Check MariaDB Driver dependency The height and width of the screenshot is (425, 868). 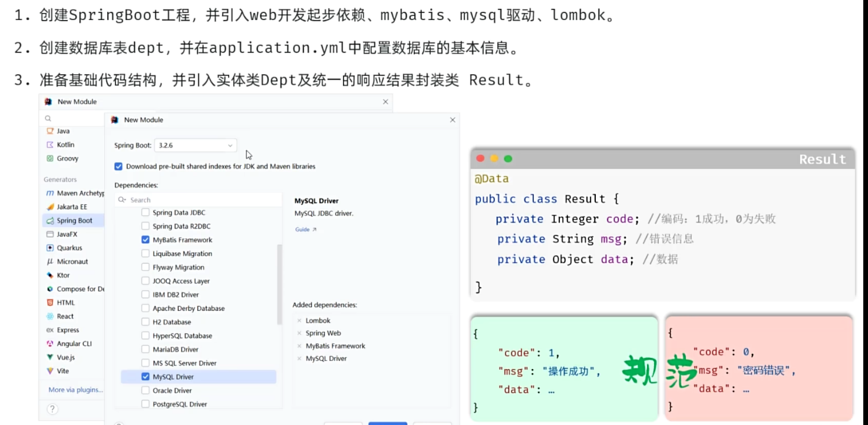pyautogui.click(x=146, y=349)
